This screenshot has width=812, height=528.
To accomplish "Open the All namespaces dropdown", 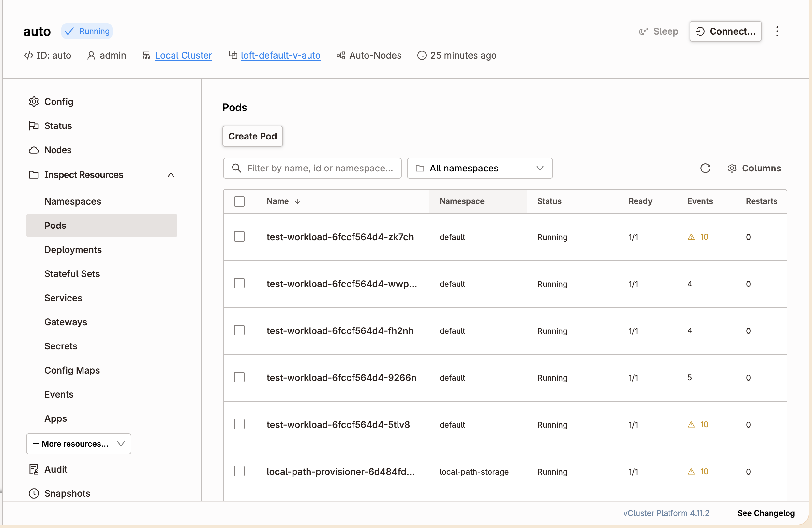I will pyautogui.click(x=480, y=168).
